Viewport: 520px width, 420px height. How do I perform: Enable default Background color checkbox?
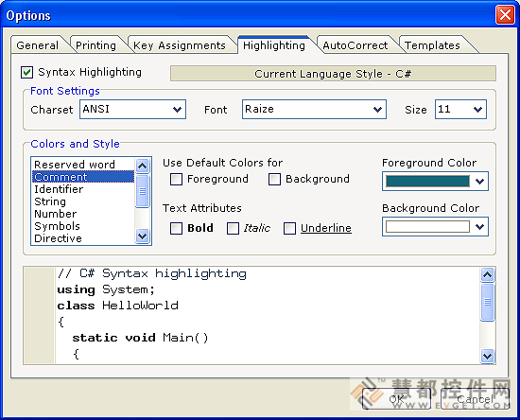(274, 179)
